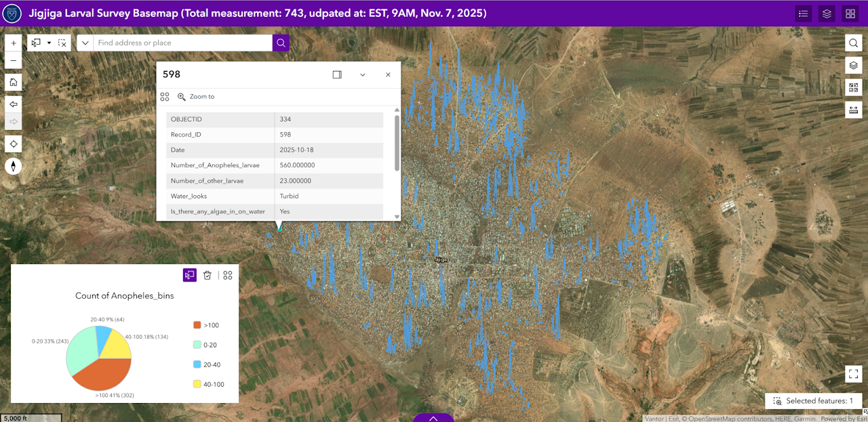The image size is (868, 422).
Task: Toggle the 20-40 legend swatch
Action: (197, 364)
